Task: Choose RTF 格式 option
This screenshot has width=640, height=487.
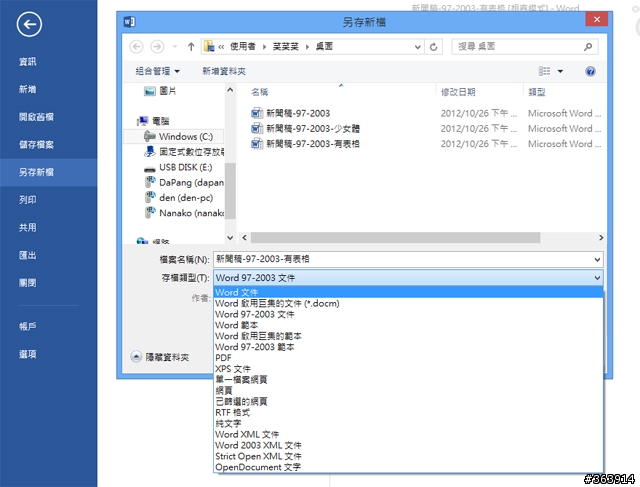Action: pyautogui.click(x=408, y=413)
